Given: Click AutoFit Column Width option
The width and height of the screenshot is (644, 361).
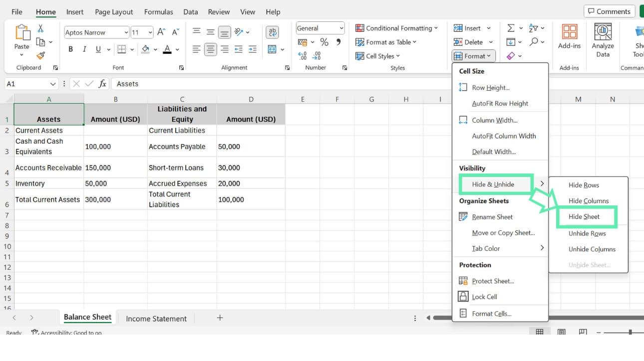Looking at the screenshot, I should (505, 136).
